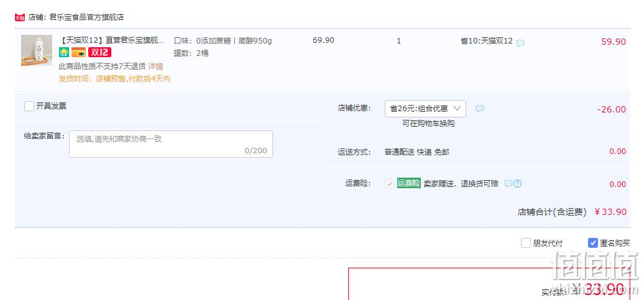Toggle the 运费险 checkbox
The width and height of the screenshot is (644, 300).
pyautogui.click(x=390, y=183)
